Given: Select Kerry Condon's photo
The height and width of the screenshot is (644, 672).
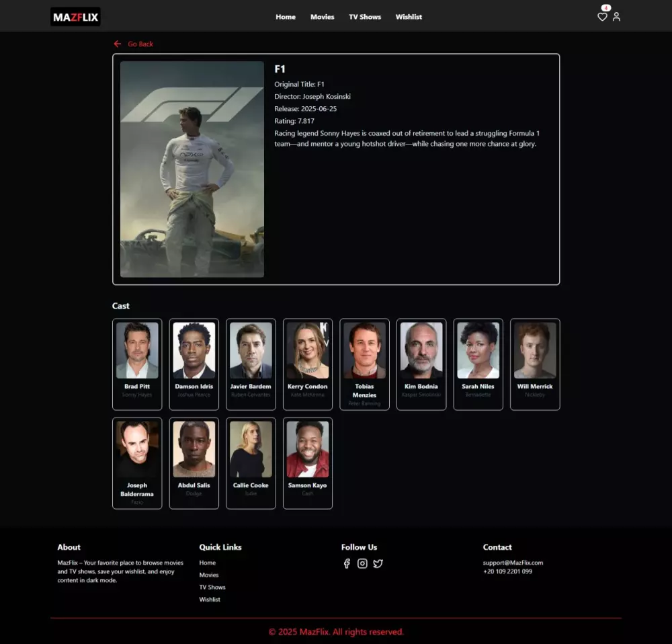Looking at the screenshot, I should (307, 349).
